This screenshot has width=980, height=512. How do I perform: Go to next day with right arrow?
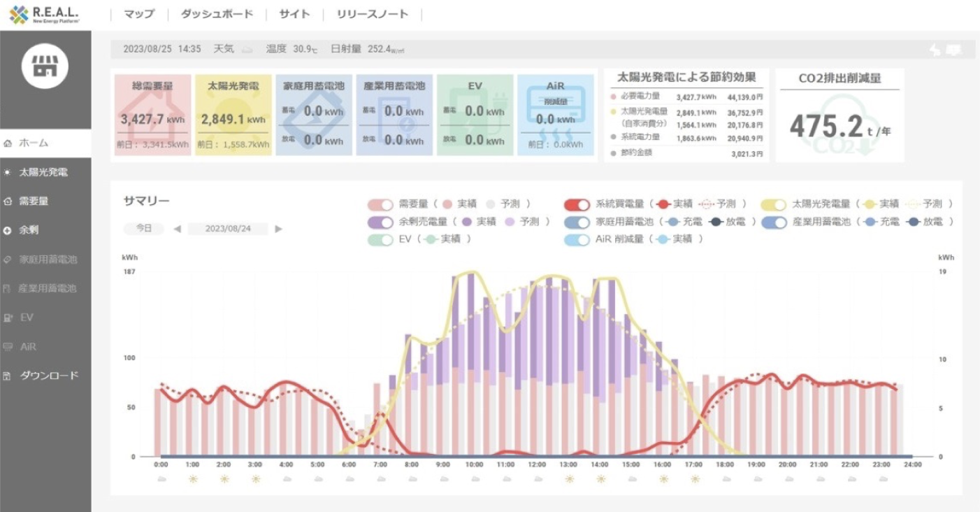point(278,229)
